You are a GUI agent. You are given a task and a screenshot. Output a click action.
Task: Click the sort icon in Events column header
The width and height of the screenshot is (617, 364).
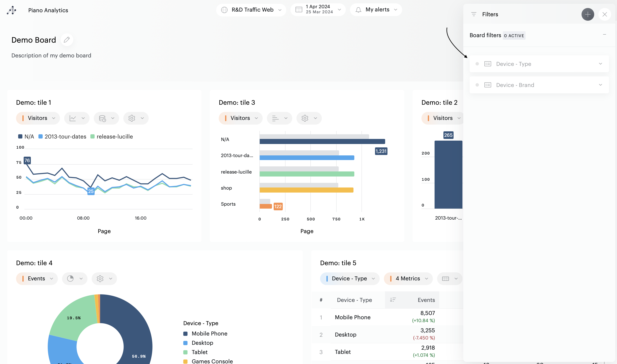393,300
